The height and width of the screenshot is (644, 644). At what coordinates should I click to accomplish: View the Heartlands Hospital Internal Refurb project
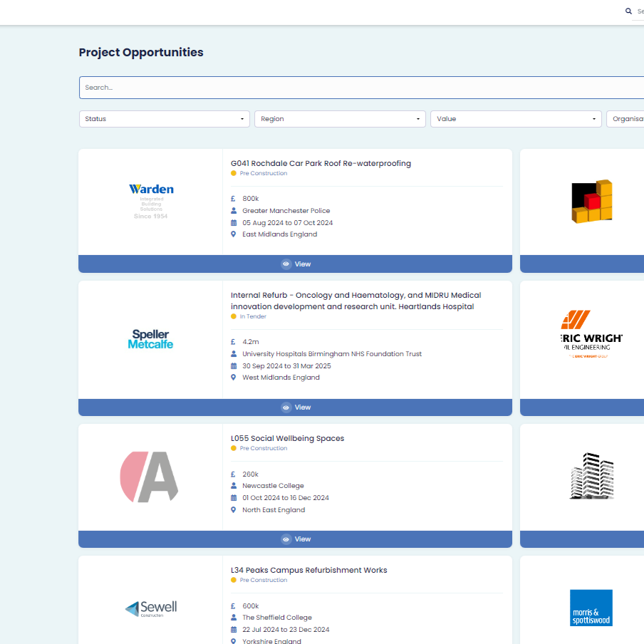click(x=296, y=407)
